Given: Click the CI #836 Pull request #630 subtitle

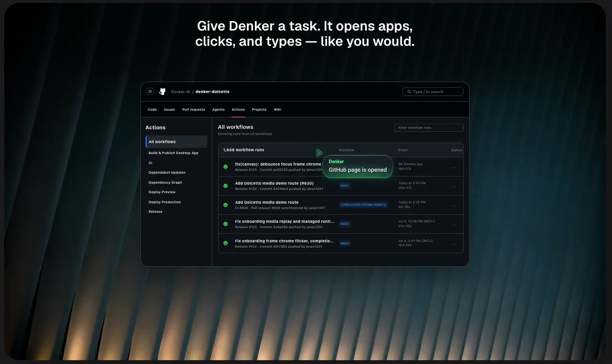Looking at the screenshot, I should [280, 208].
